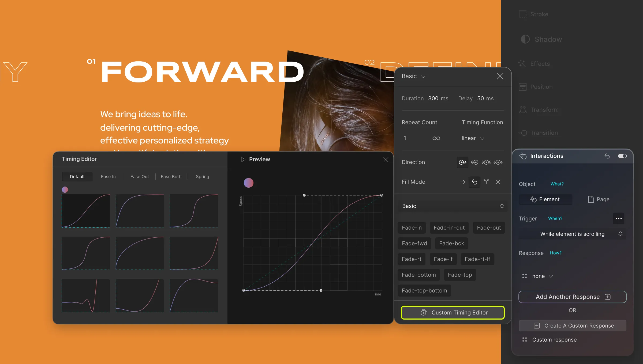This screenshot has height=364, width=643.
Task: Click the Add Another Response button
Action: pos(572,296)
